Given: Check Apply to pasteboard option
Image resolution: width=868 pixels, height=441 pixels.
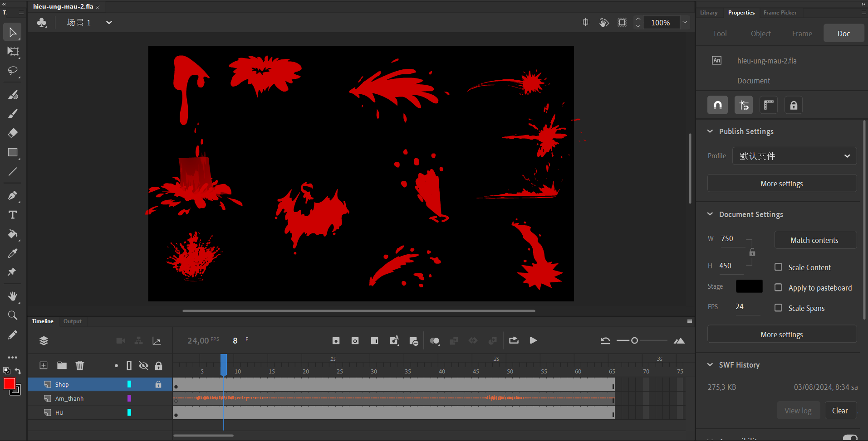Looking at the screenshot, I should click(778, 287).
